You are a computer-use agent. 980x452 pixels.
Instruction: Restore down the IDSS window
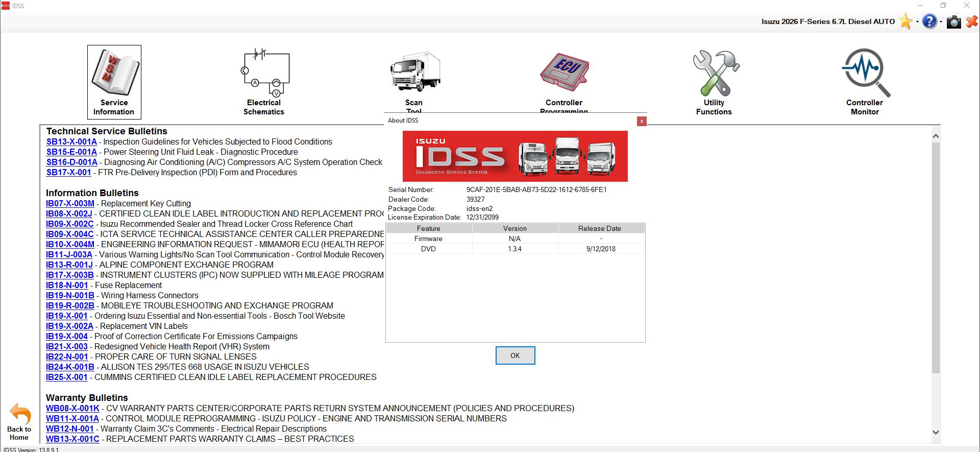[943, 6]
